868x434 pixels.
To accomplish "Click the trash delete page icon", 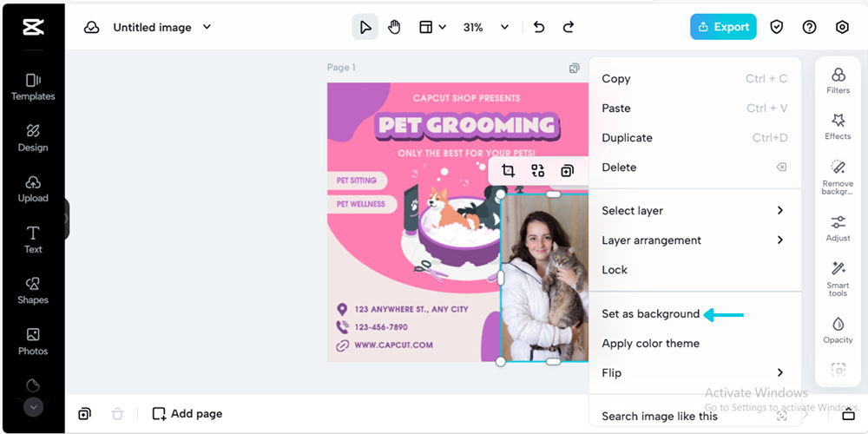I will point(117,413).
